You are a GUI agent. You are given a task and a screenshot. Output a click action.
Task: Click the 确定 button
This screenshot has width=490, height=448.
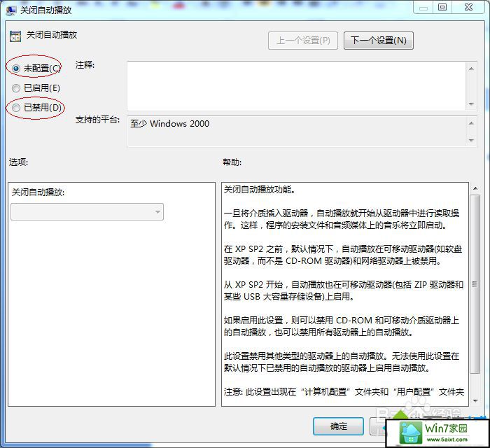click(x=338, y=426)
